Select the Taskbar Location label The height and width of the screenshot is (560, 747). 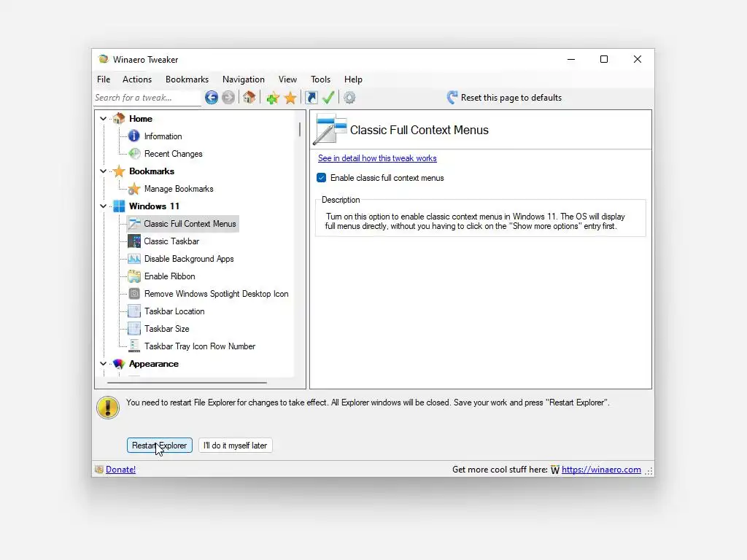click(x=174, y=311)
